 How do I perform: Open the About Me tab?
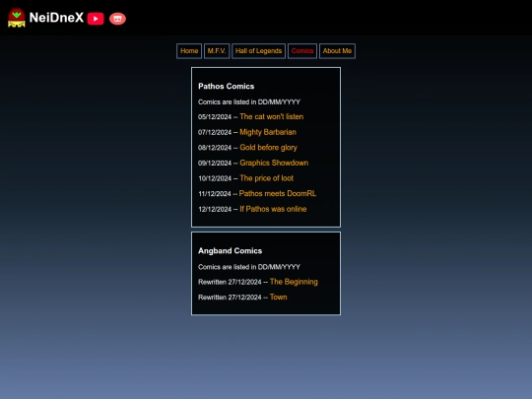coord(337,51)
